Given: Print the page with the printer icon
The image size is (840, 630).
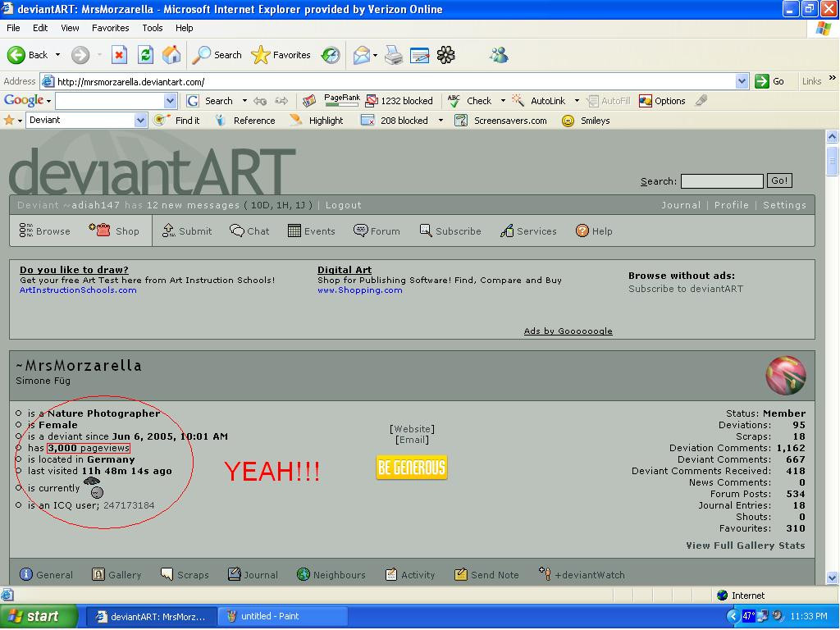Looking at the screenshot, I should (x=394, y=55).
